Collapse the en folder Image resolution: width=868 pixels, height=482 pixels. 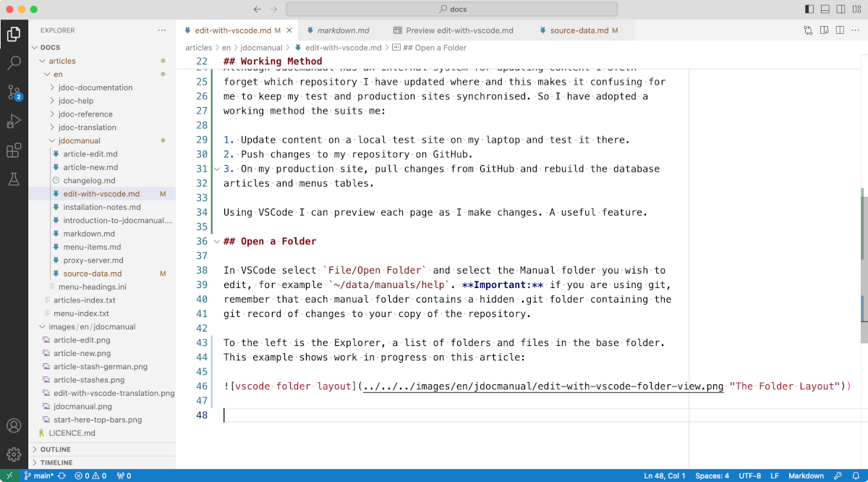(58, 74)
